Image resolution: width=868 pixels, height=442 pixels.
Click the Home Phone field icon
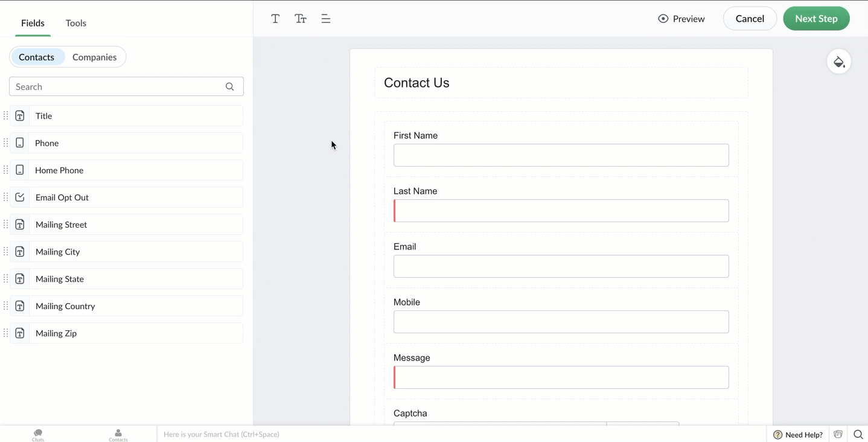tap(20, 170)
